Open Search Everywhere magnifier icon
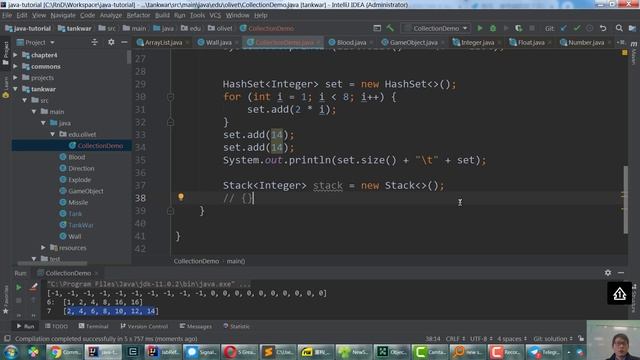The height and width of the screenshot is (360, 640). (619, 28)
